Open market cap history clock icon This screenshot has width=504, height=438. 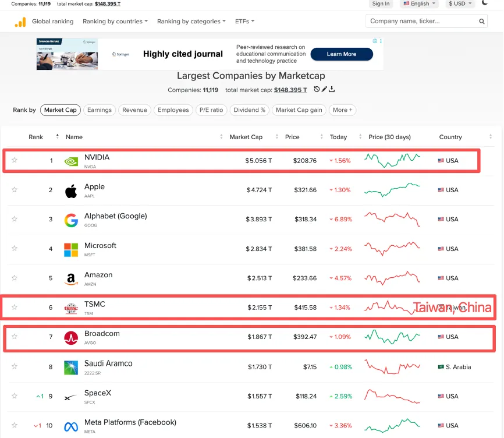point(317,89)
